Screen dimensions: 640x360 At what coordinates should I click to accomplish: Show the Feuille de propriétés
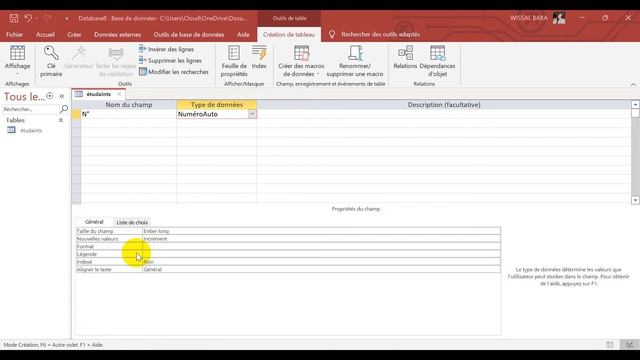(x=234, y=61)
